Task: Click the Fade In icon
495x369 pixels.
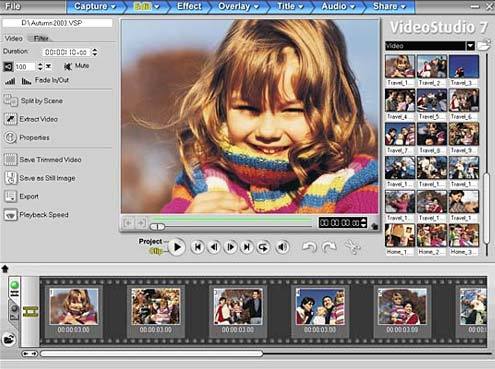Action: click(x=10, y=81)
